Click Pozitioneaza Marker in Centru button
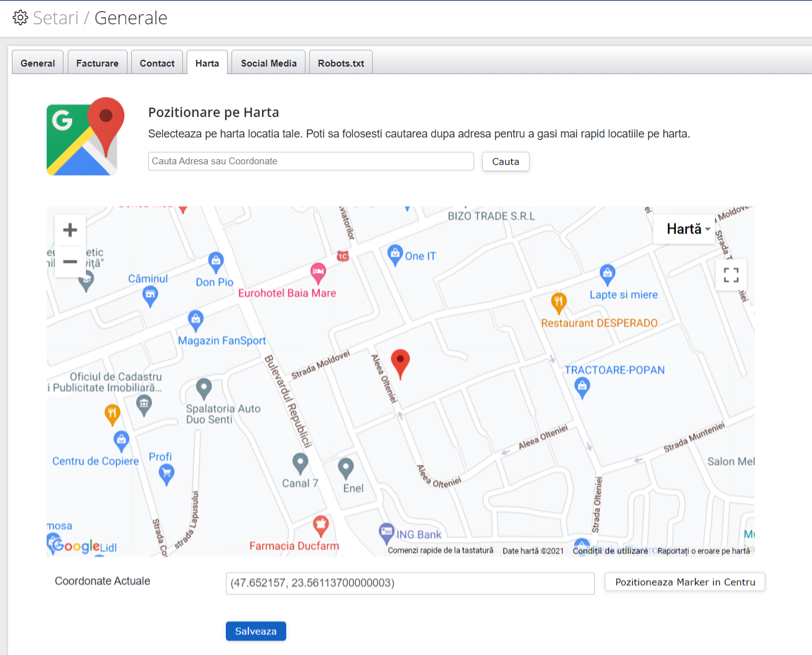The height and width of the screenshot is (655, 812). click(x=685, y=582)
